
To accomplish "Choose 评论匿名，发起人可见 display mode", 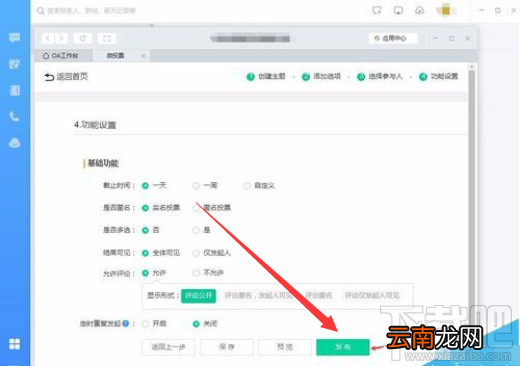I will point(259,295).
